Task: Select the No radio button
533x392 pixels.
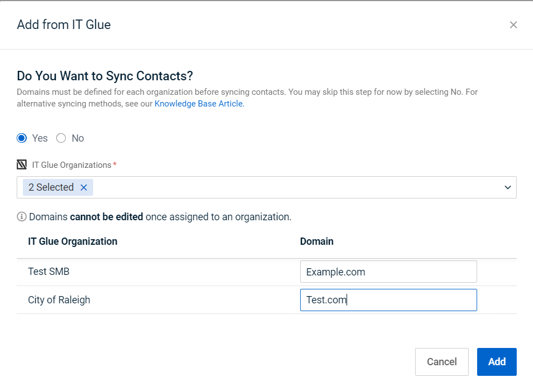Action: click(61, 138)
